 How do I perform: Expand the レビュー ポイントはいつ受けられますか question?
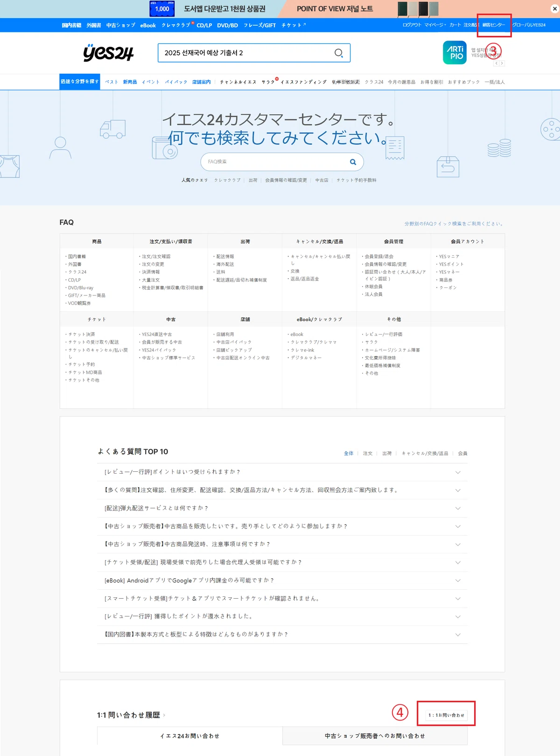click(x=282, y=472)
